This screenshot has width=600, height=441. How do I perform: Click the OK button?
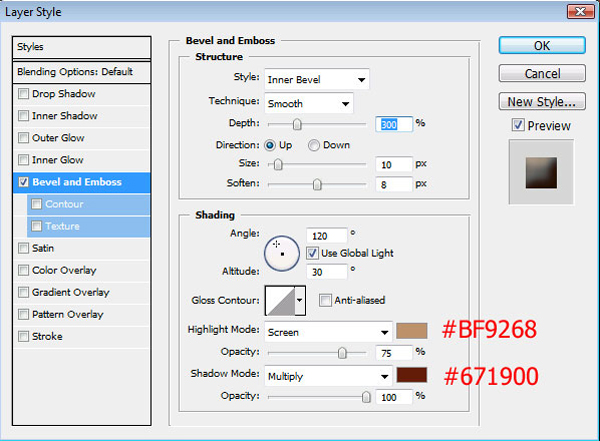click(x=542, y=46)
